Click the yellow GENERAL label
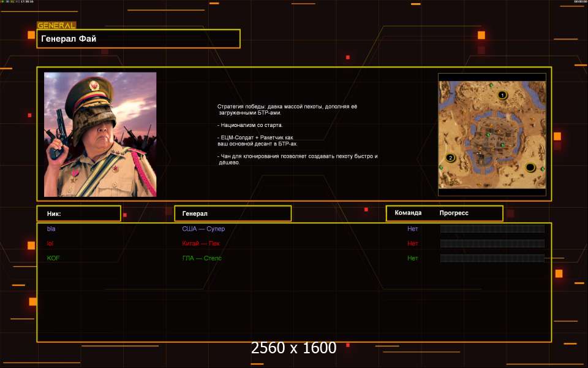 (x=56, y=26)
